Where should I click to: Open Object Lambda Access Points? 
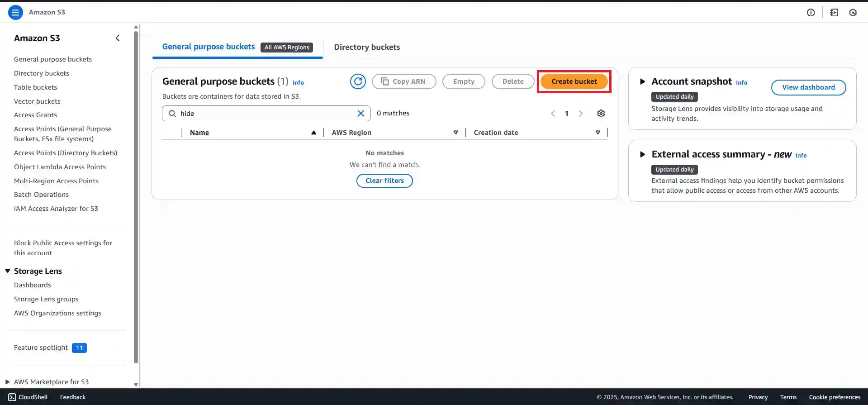[x=60, y=167]
